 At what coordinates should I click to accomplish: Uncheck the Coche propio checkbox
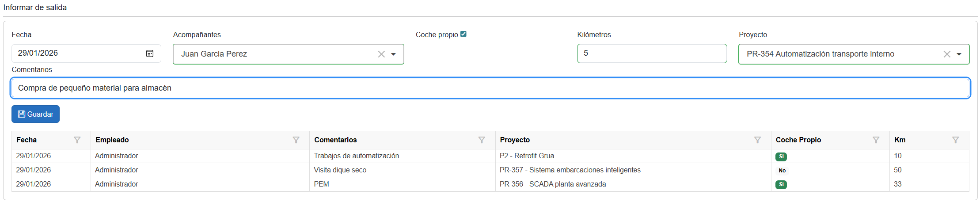click(463, 34)
